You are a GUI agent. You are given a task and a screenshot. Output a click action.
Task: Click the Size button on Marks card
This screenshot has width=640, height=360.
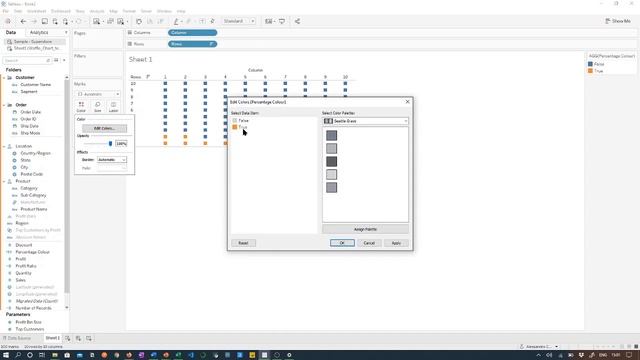coord(98,107)
